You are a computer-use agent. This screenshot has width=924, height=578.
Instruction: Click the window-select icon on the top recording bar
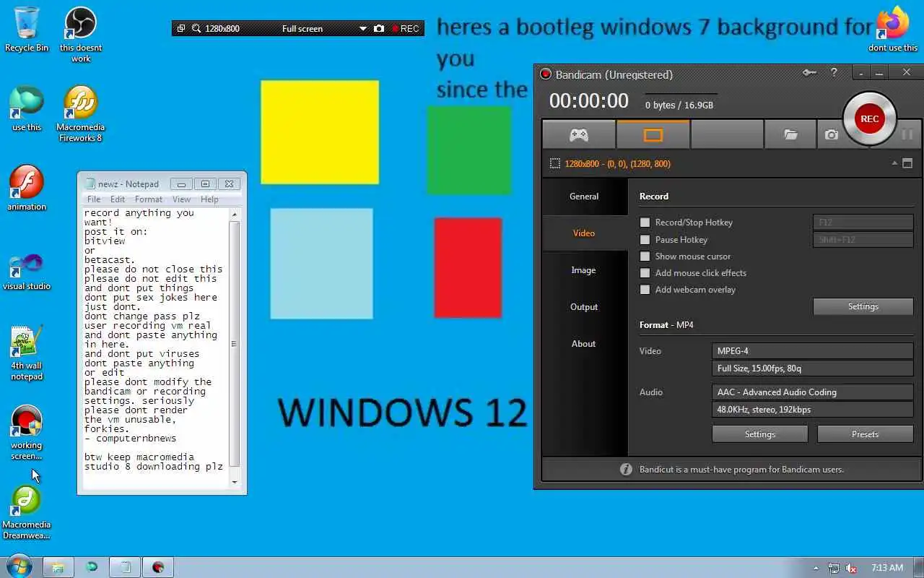point(181,29)
